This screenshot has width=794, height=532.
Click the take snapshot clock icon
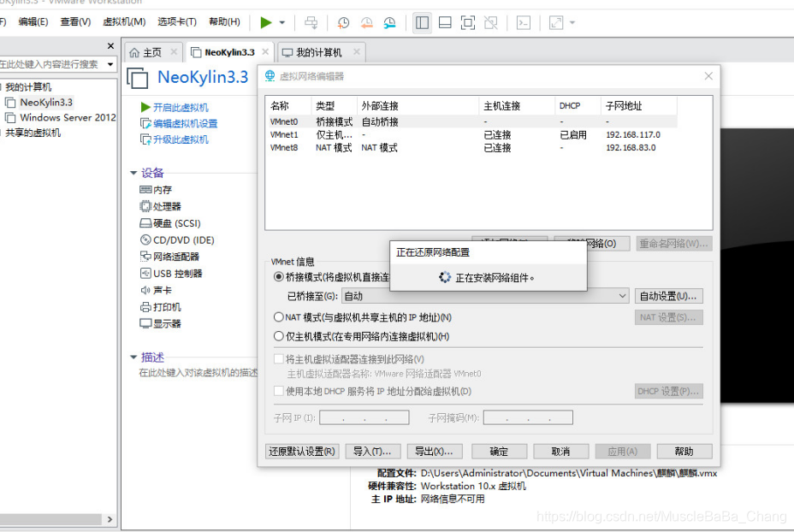click(x=343, y=23)
